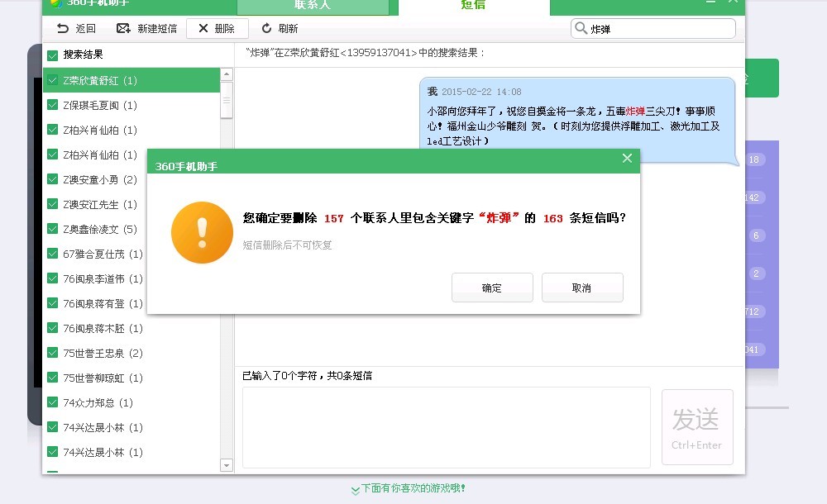Click the 18 count badge in background window
Screen dimensions: 827x504
[754, 159]
